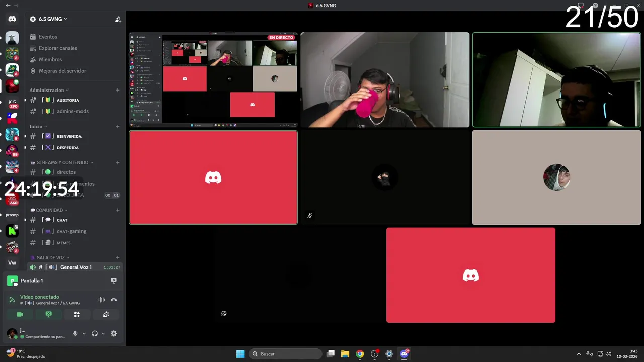Add channel plus in STREAMS Y CONTENIDO category
Screen dimensions: 644x362
point(118,163)
